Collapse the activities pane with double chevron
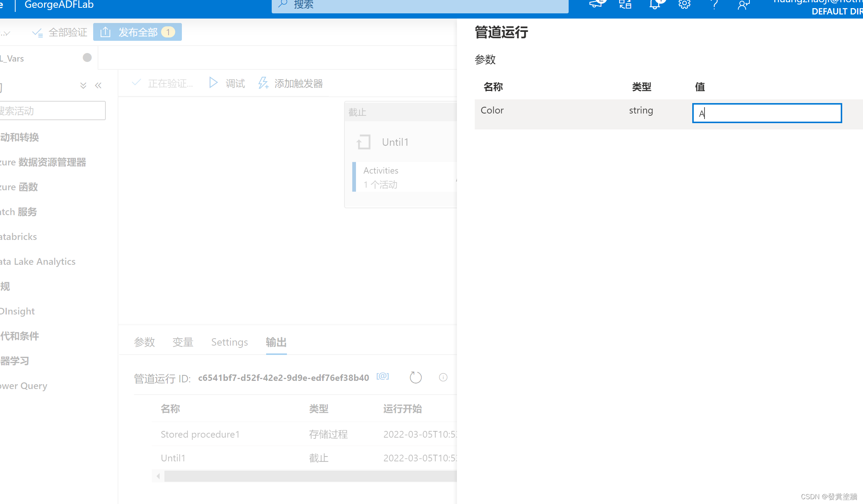863x504 pixels. pyautogui.click(x=98, y=86)
